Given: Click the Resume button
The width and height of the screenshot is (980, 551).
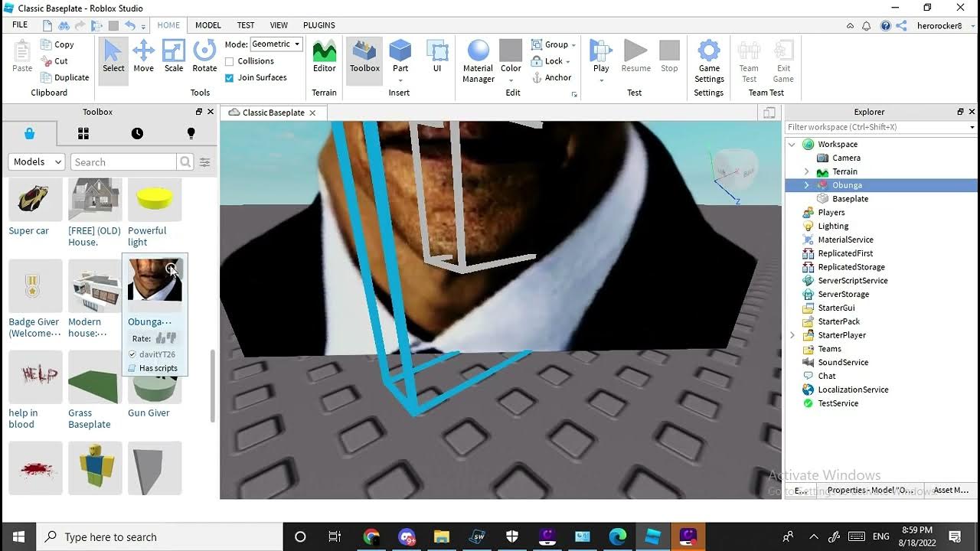Looking at the screenshot, I should [635, 57].
